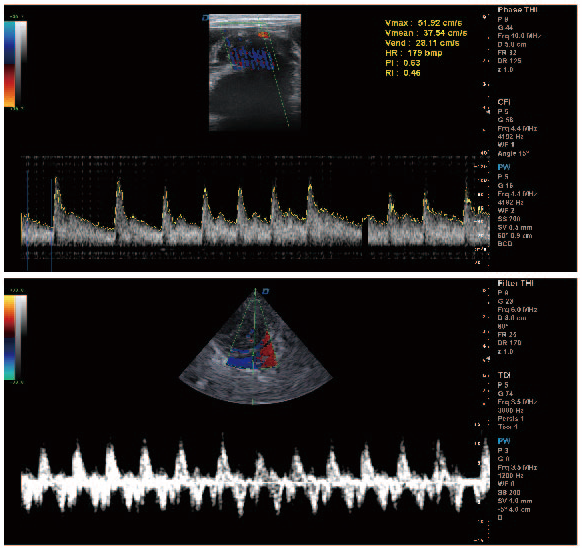Screen dimensions: 582x548
Task: Click the PI 0.63 value
Action: (403, 63)
